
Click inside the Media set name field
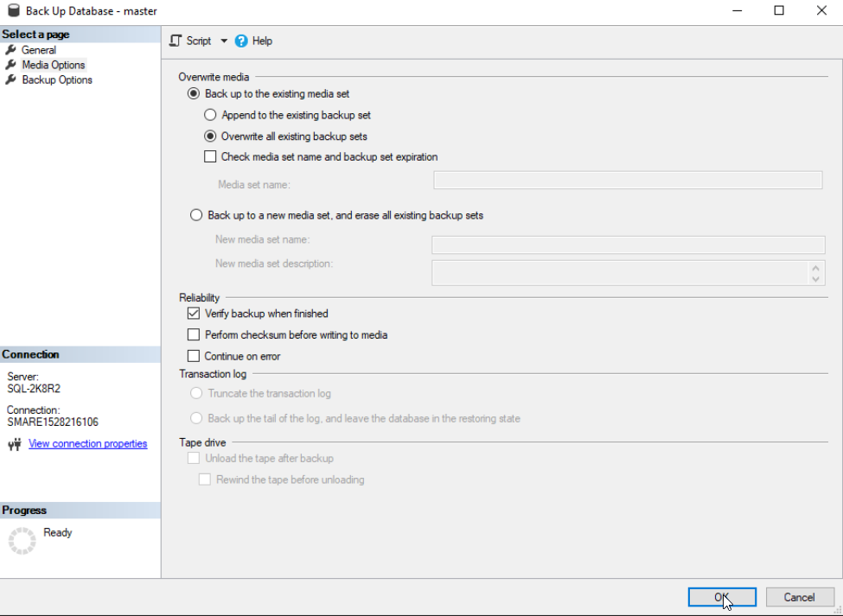click(x=627, y=180)
